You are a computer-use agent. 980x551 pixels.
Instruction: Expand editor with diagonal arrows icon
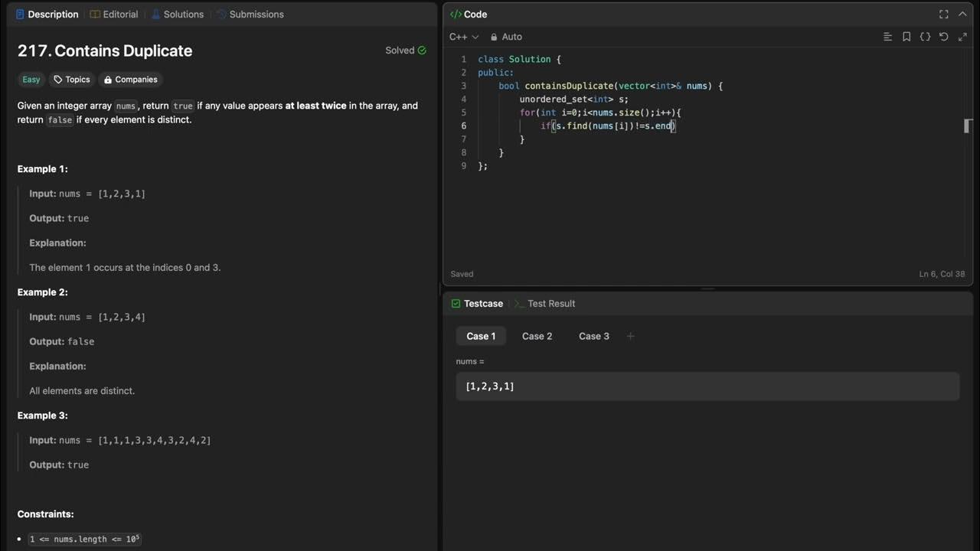click(x=962, y=37)
